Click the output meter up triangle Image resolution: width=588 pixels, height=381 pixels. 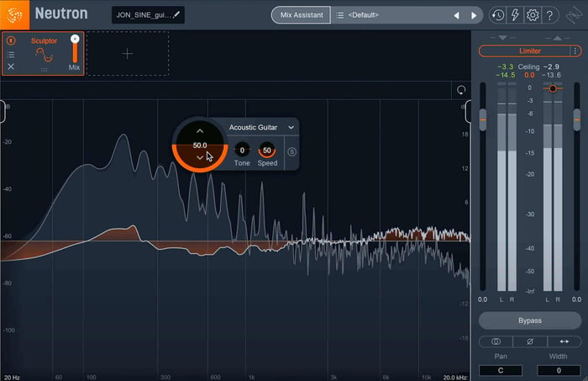[x=557, y=38]
